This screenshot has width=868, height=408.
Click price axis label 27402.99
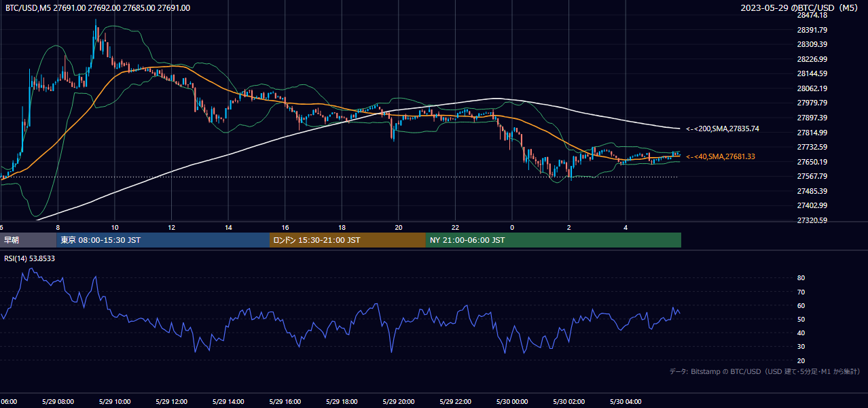point(812,205)
